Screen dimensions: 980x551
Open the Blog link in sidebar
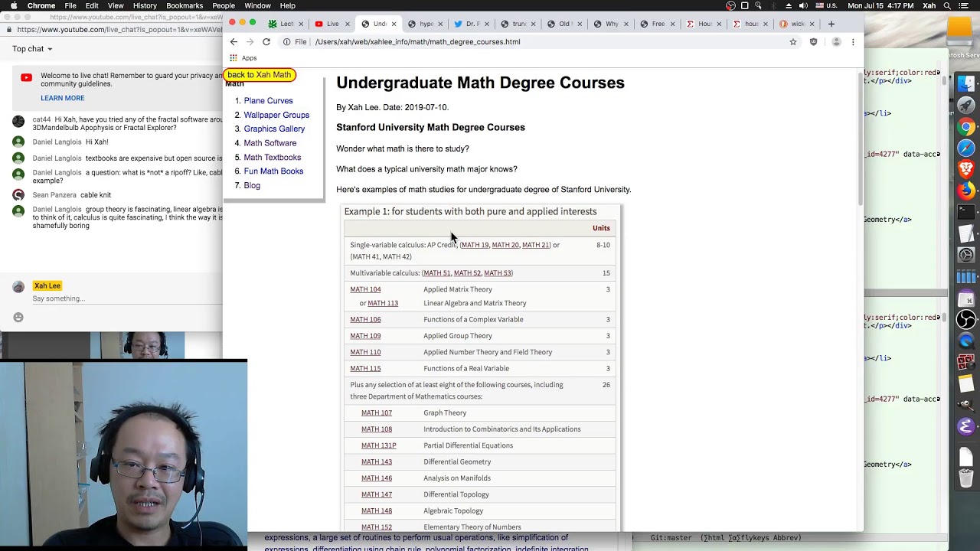point(252,186)
